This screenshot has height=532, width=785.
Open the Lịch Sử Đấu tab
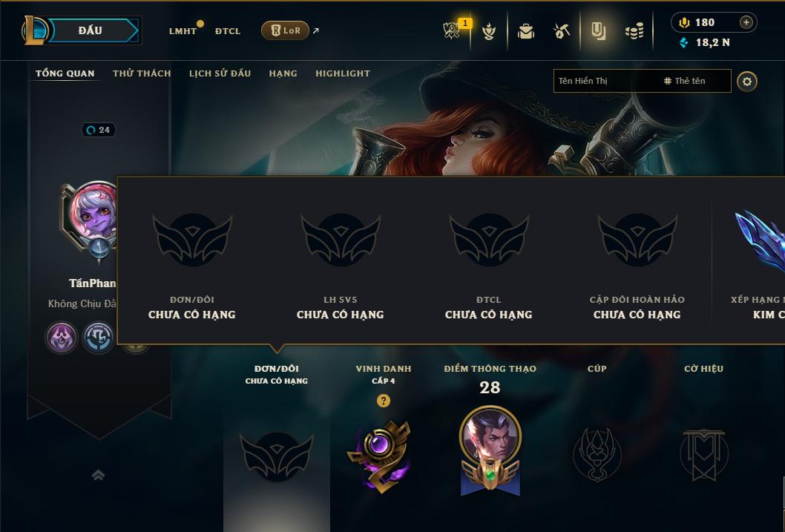[x=220, y=73]
